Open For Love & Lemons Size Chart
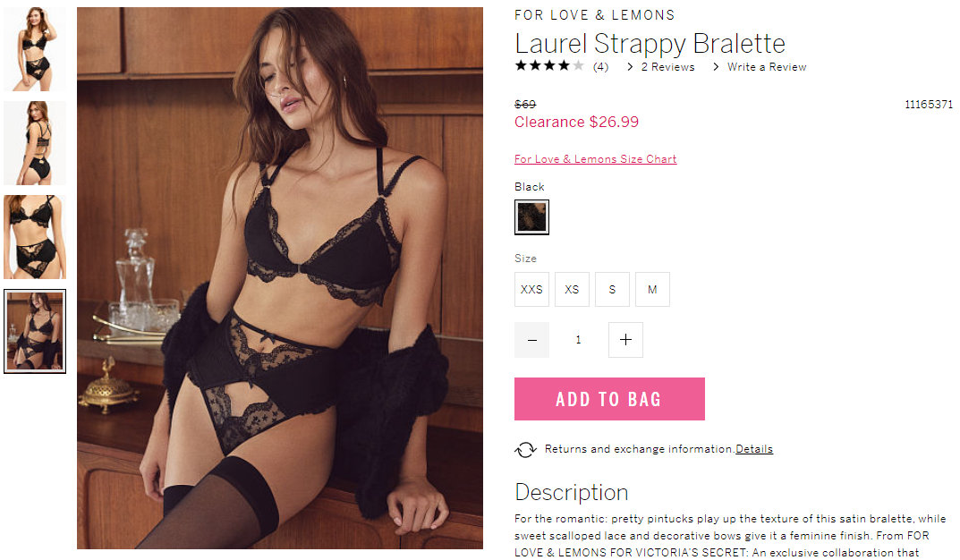This screenshot has height=560, width=960. pyautogui.click(x=595, y=159)
